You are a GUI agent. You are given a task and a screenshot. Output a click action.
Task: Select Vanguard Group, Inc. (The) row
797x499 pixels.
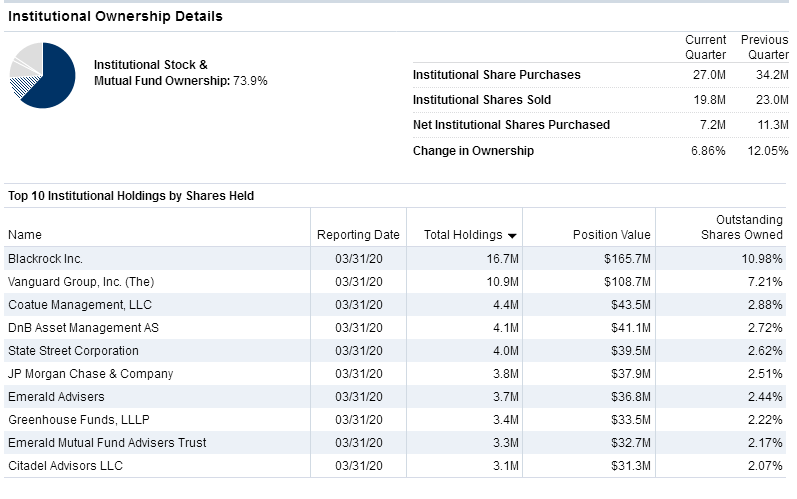pyautogui.click(x=395, y=282)
